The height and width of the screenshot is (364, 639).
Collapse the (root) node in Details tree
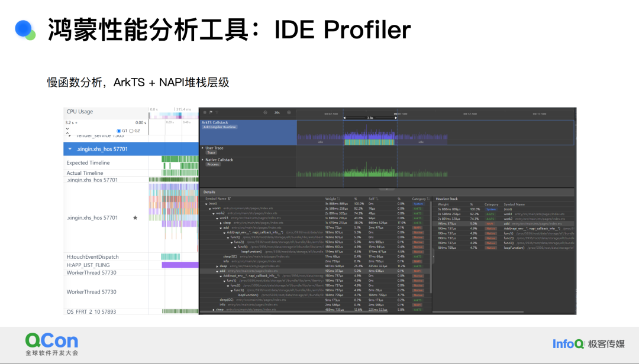(206, 204)
